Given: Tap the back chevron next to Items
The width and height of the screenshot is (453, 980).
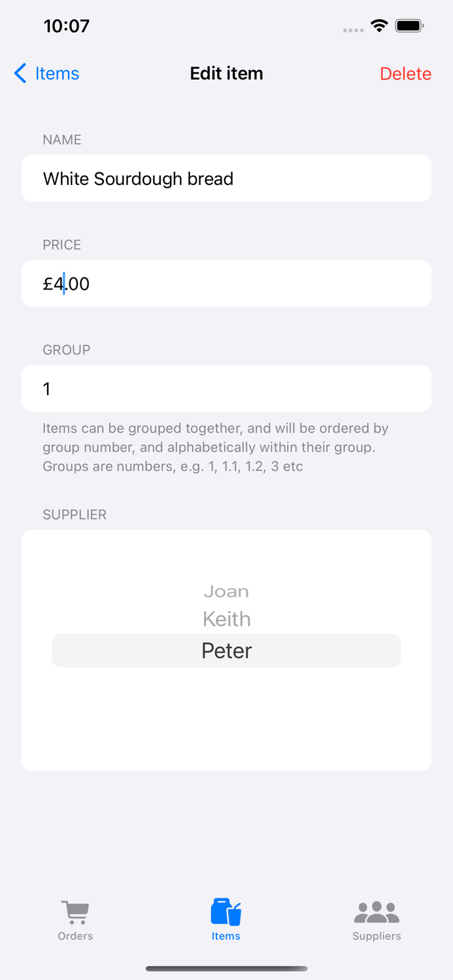Looking at the screenshot, I should pyautogui.click(x=20, y=73).
